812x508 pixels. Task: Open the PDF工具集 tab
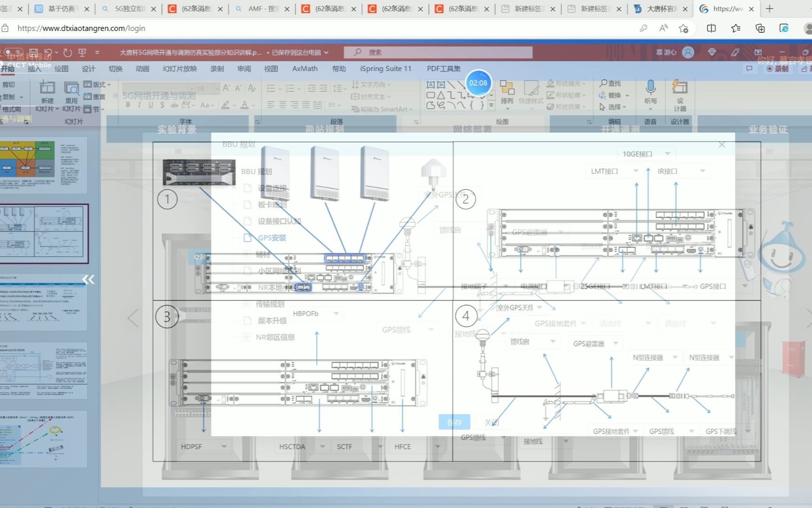(x=444, y=69)
